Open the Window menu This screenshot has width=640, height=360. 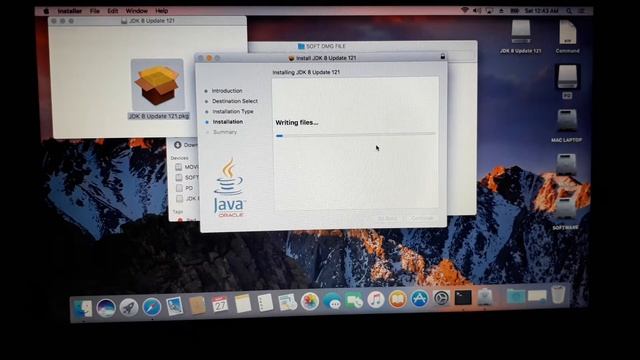pyautogui.click(x=136, y=11)
